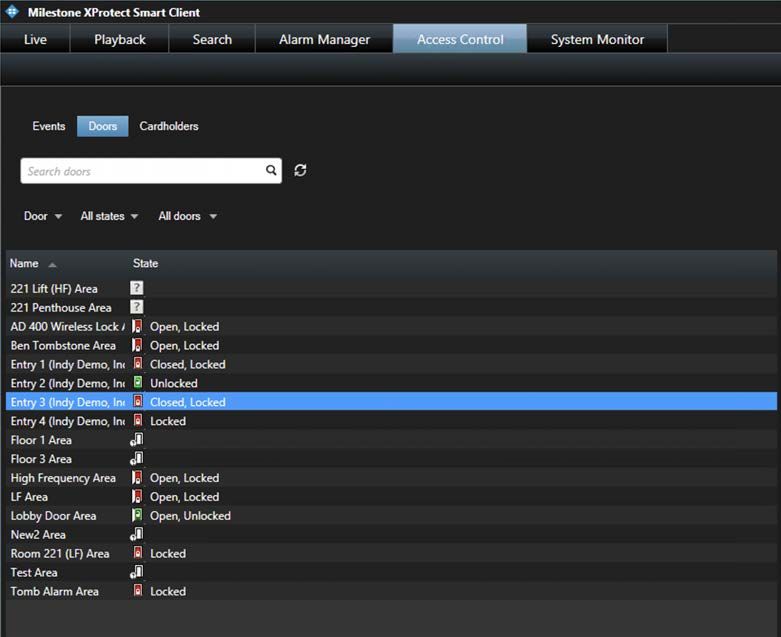Open the All doors filter dropdown
Viewport: 781px width, 637px height.
coord(187,216)
